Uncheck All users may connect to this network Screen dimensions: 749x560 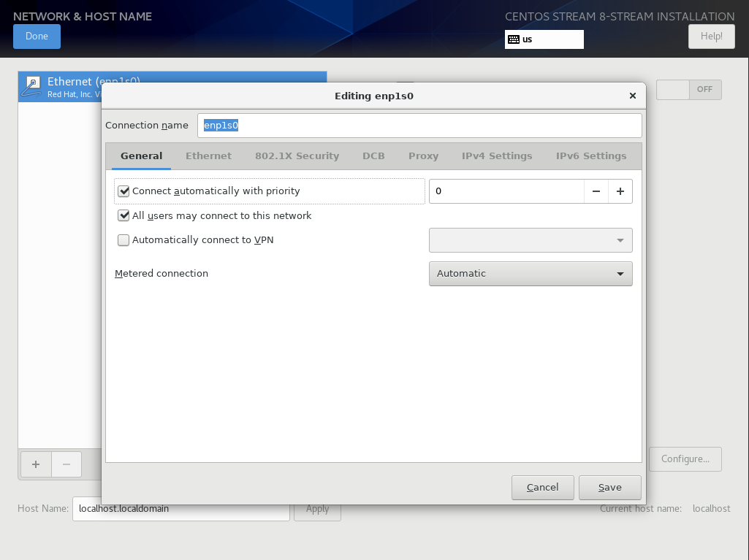click(123, 216)
